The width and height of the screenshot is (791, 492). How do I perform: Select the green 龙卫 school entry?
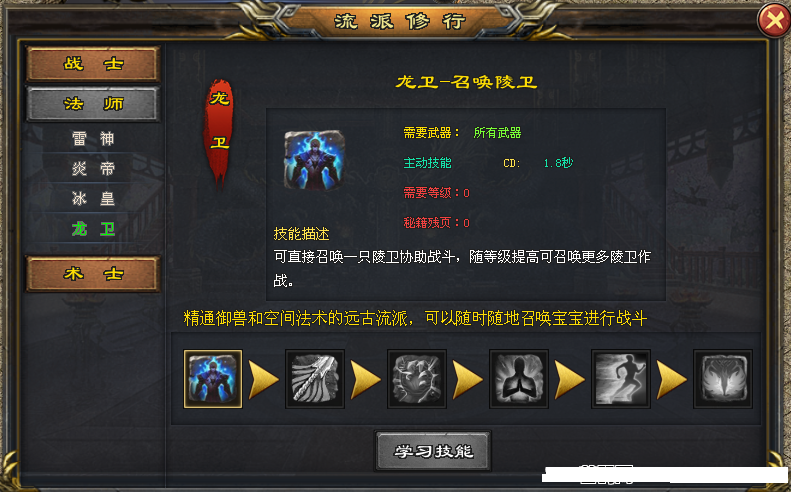coord(93,229)
